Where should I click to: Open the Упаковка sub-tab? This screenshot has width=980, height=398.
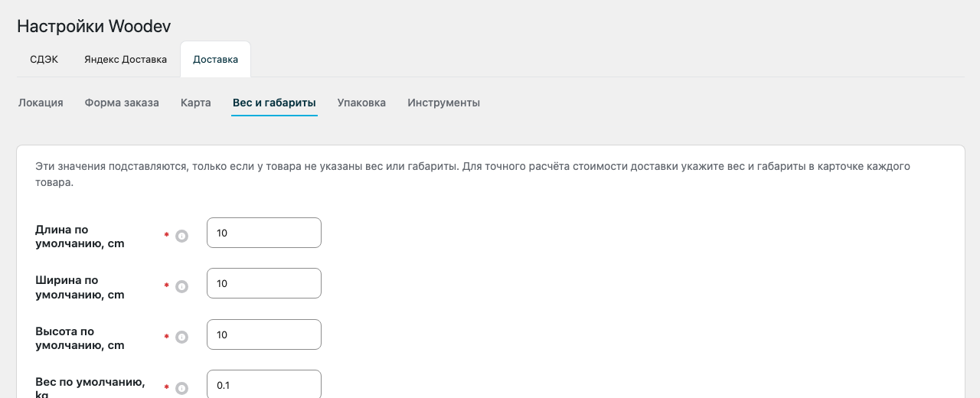coord(361,103)
